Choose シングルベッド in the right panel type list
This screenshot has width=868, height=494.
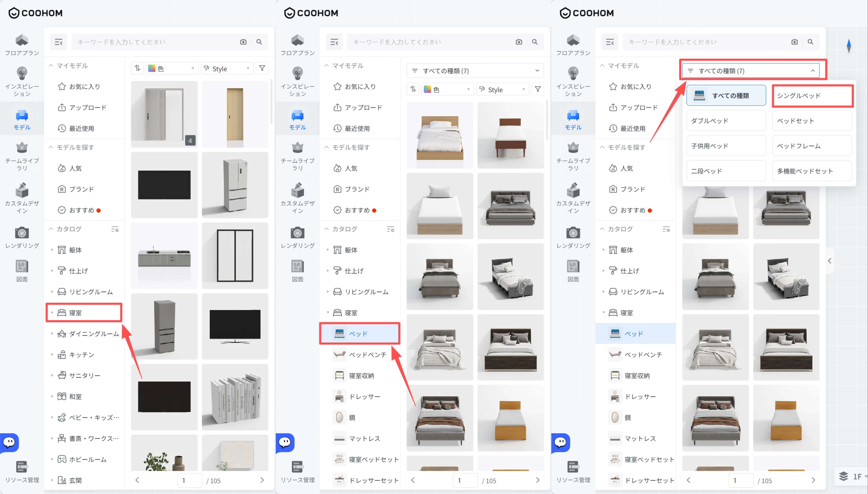(812, 96)
